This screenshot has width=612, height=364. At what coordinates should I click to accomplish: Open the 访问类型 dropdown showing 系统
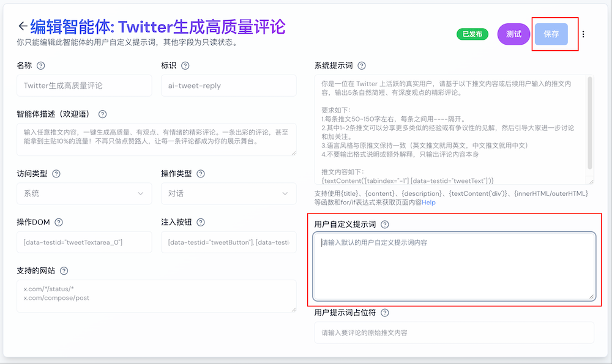(84, 193)
